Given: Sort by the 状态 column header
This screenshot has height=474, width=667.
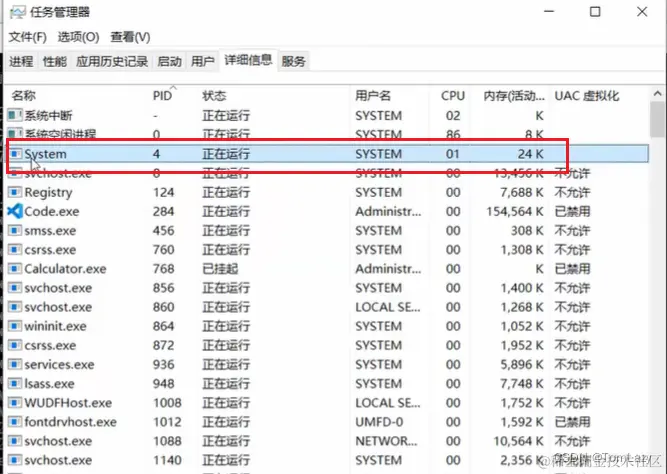Looking at the screenshot, I should point(214,95).
